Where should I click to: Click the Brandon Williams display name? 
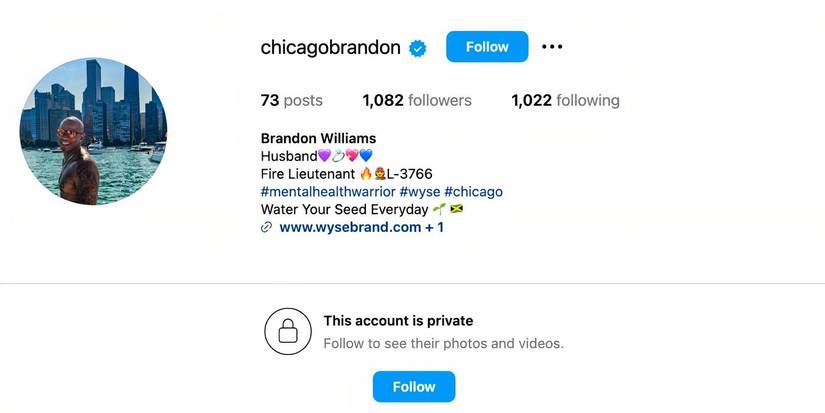click(318, 138)
